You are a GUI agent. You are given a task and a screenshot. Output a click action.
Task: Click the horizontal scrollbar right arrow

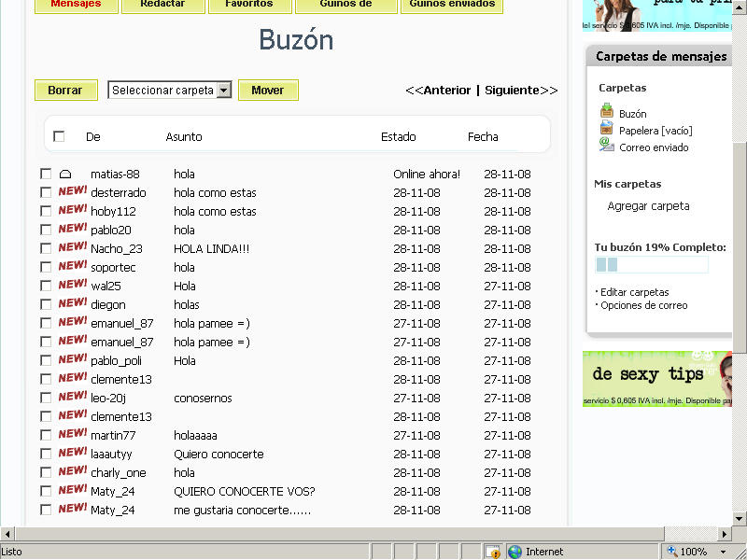(725, 534)
